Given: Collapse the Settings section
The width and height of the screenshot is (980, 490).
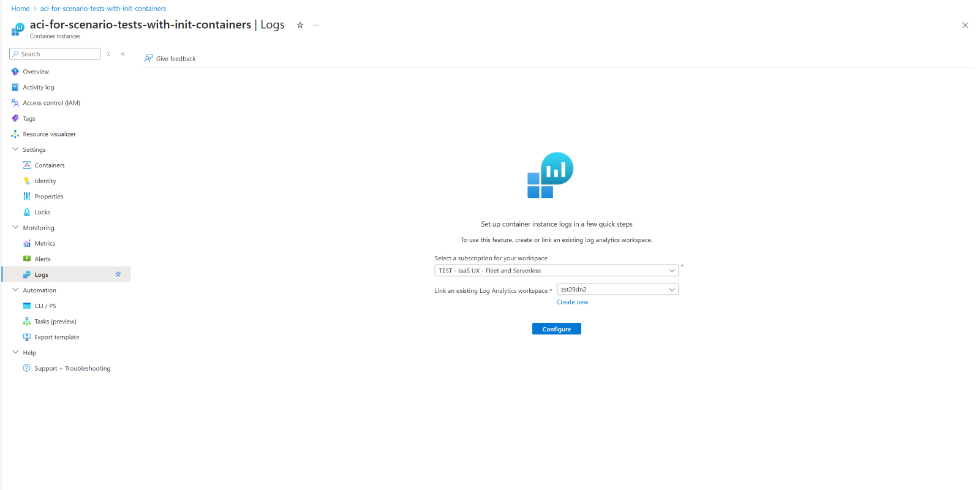Looking at the screenshot, I should (x=15, y=149).
